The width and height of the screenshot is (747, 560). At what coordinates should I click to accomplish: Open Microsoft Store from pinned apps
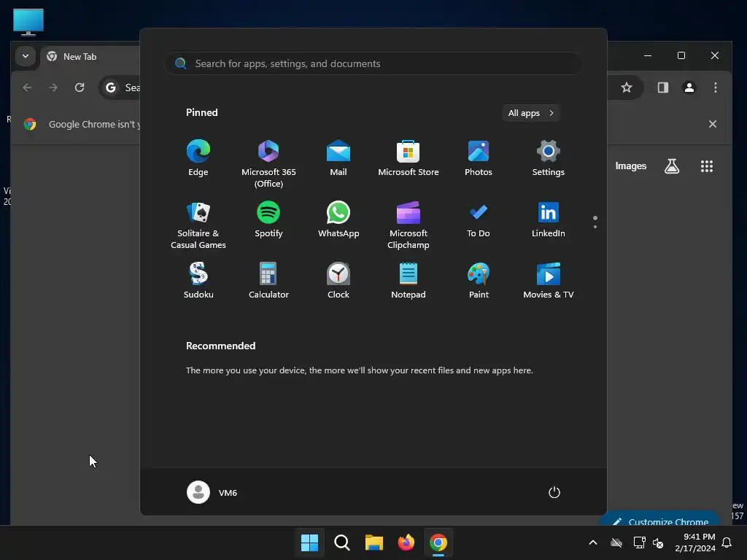[x=409, y=158]
